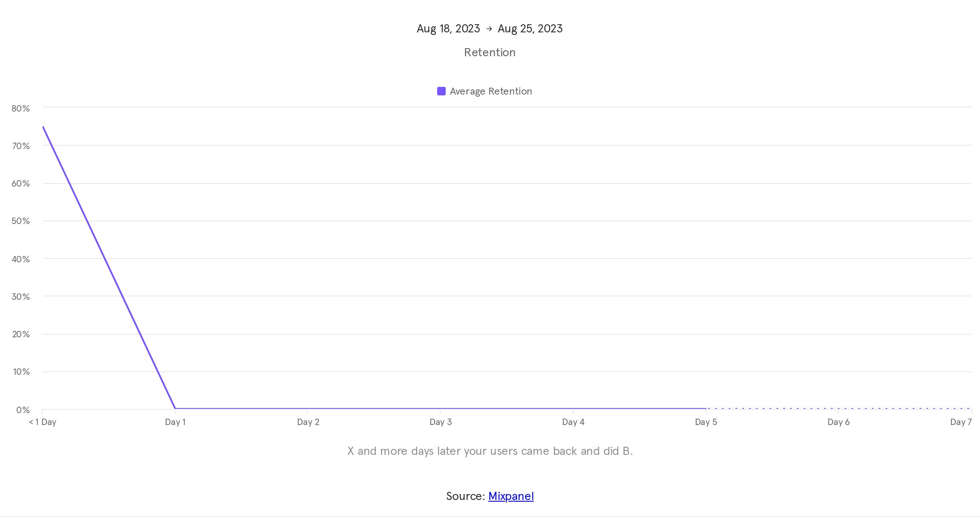Screen dimensions: 980x517
Task: Click the Mixpanel source link
Action: tap(510, 496)
